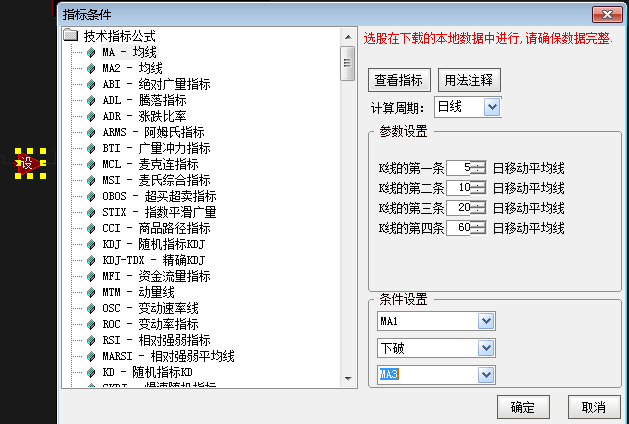Select ARMS - 阿姆氏指标 in the list
The width and height of the screenshot is (629, 424).
152,132
